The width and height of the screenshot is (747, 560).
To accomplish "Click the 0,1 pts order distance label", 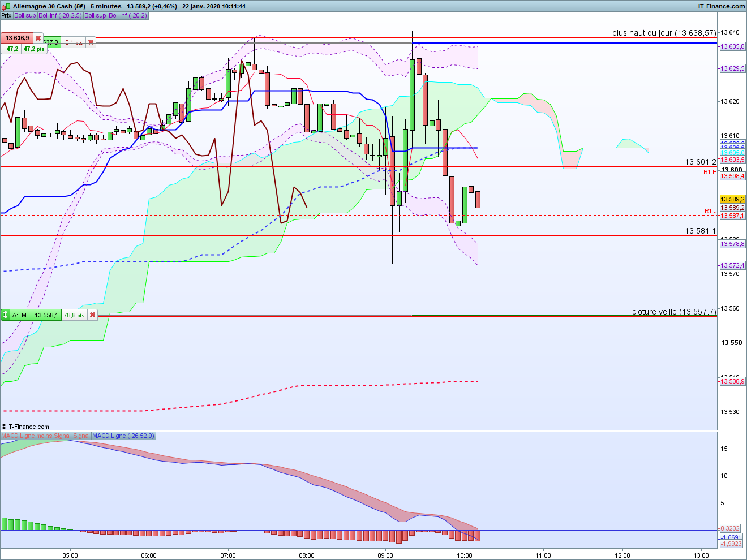I will pyautogui.click(x=74, y=42).
